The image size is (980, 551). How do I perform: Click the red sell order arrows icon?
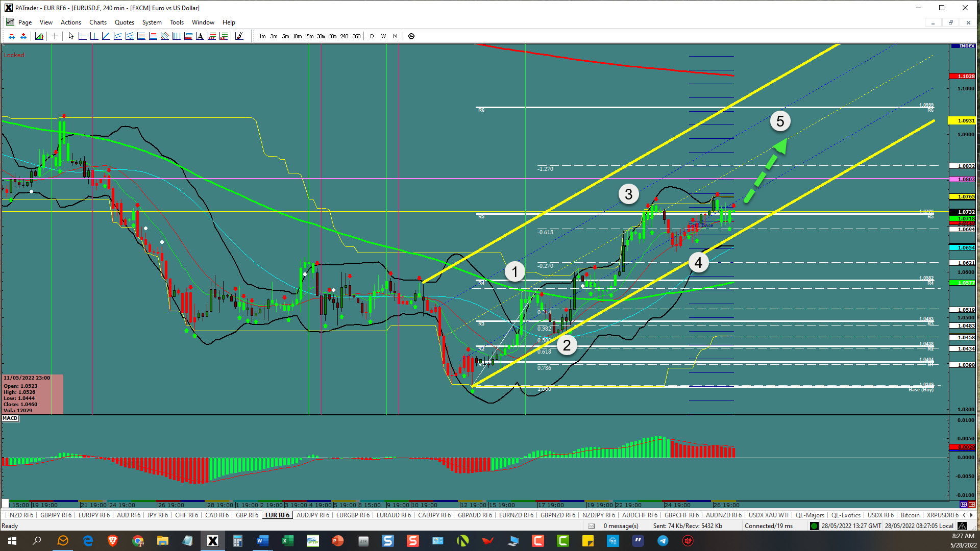pyautogui.click(x=12, y=36)
